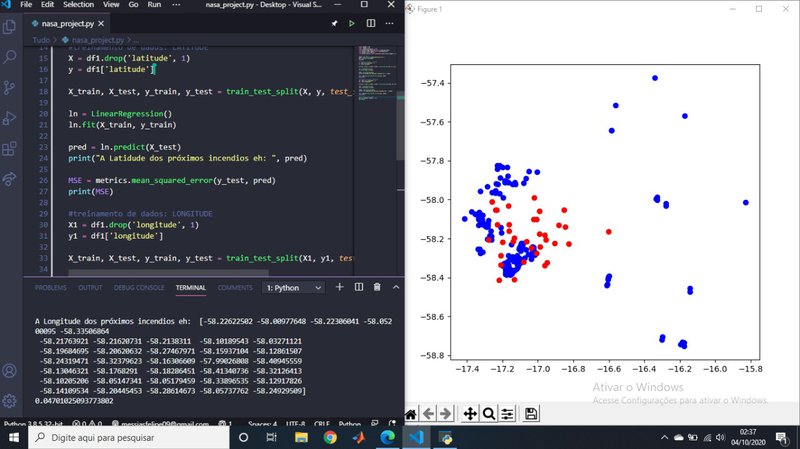The width and height of the screenshot is (800, 449).
Task: Open the View menu
Action: click(111, 5)
